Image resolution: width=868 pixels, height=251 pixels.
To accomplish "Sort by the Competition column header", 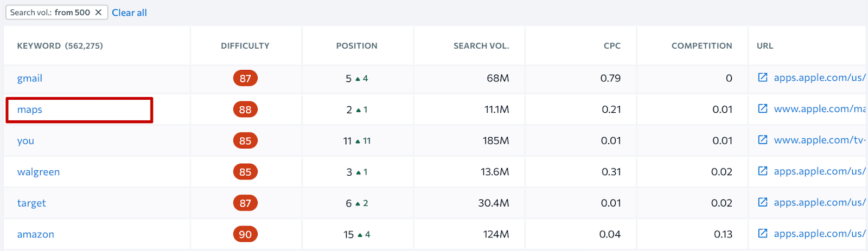I will point(701,46).
